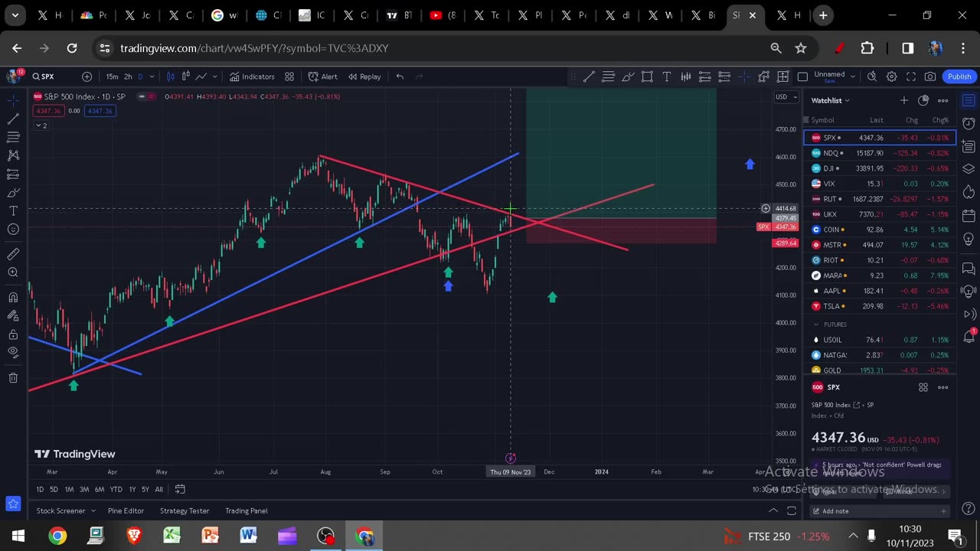Select the zoom in tool
Viewport: 980px width, 551px height.
13,272
